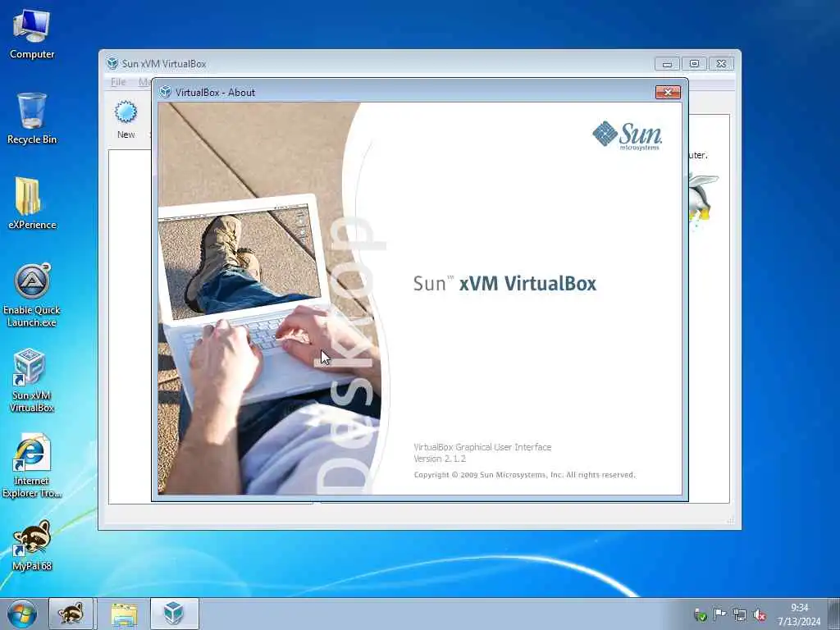
Task: Click the New virtual machine toolbar icon
Action: coord(126,120)
